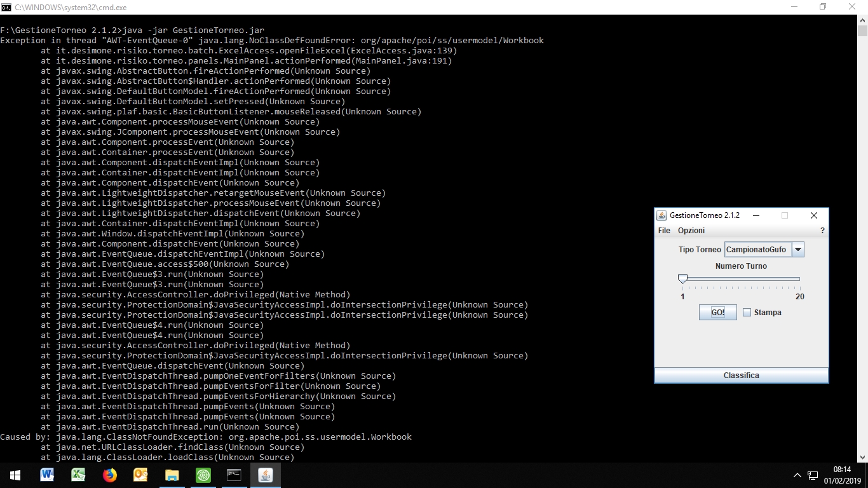Minimize the cmd.exe window

(x=794, y=7)
